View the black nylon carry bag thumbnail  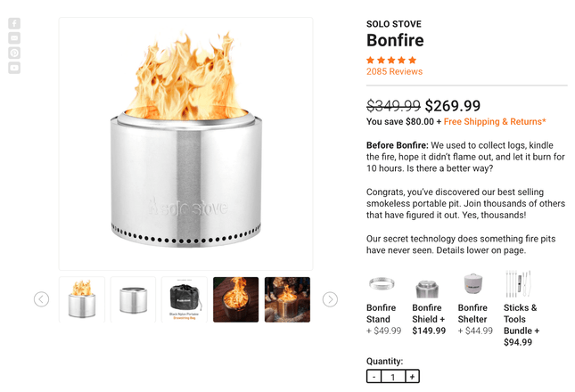[x=185, y=299]
